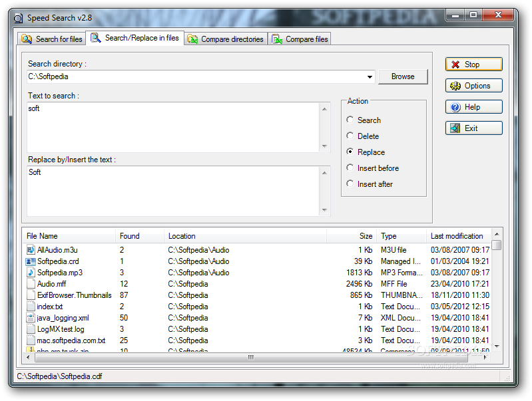This screenshot has height=401, width=532.
Task: Click up arrow of Text to search scrollbar
Action: [324, 109]
